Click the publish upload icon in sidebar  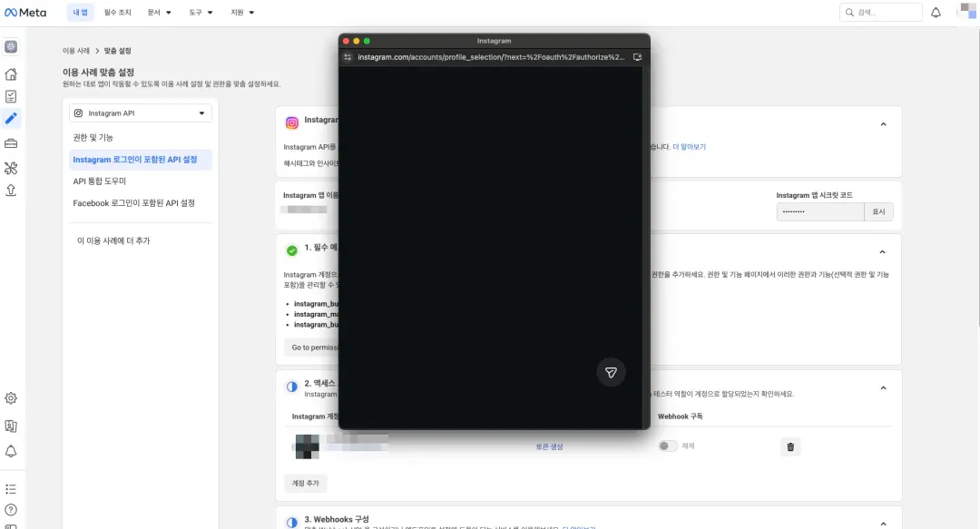(11, 190)
